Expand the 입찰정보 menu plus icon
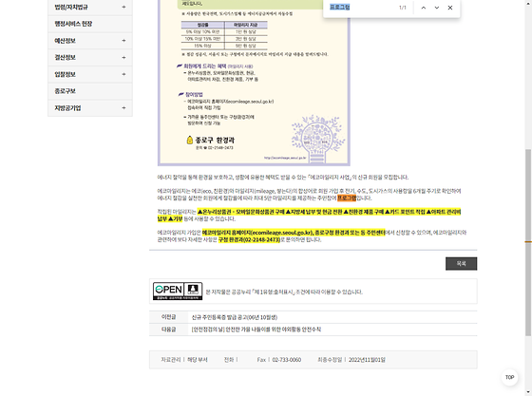Image resolution: width=532 pixels, height=396 pixels. pos(123,74)
